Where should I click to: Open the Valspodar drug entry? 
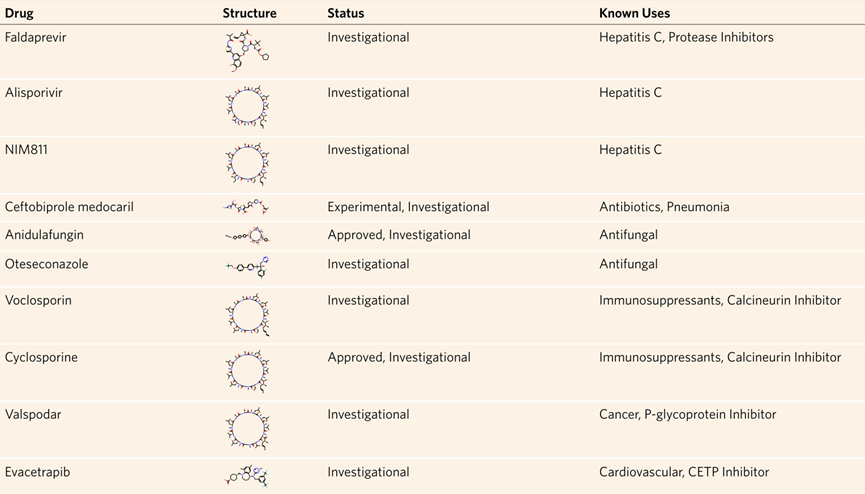tap(33, 415)
